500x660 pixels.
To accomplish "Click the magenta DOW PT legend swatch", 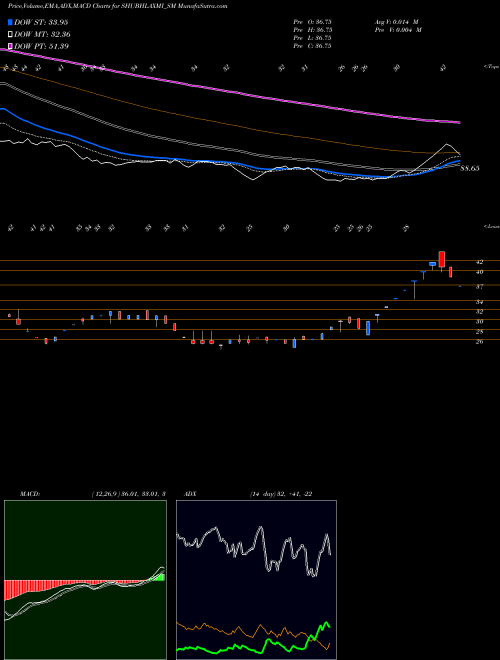I will (x=10, y=46).
